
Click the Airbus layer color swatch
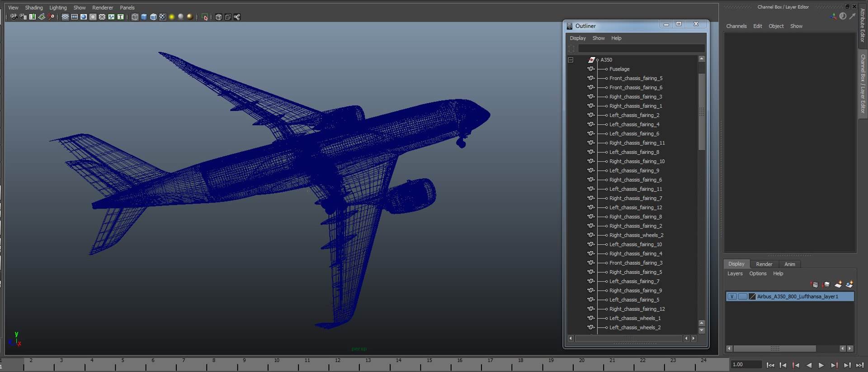(752, 297)
